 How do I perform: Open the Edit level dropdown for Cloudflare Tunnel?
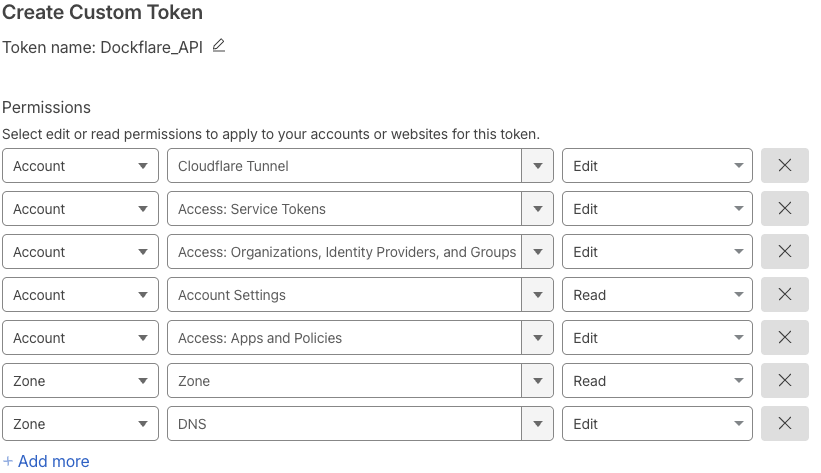click(x=656, y=166)
